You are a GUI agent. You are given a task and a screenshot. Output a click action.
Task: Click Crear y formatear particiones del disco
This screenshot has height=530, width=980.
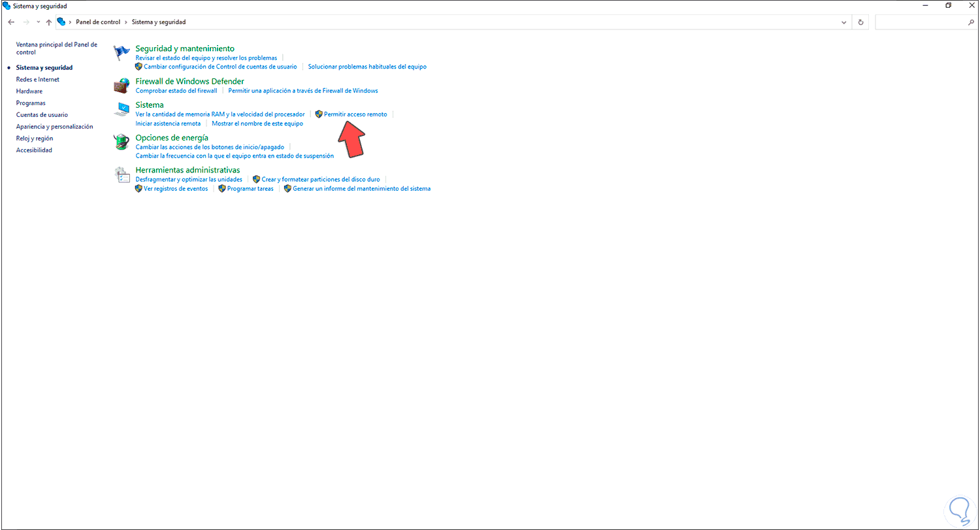point(321,179)
